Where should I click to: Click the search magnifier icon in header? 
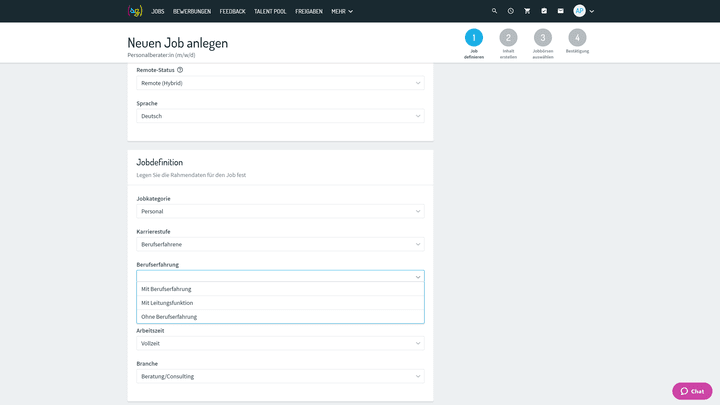(x=494, y=11)
